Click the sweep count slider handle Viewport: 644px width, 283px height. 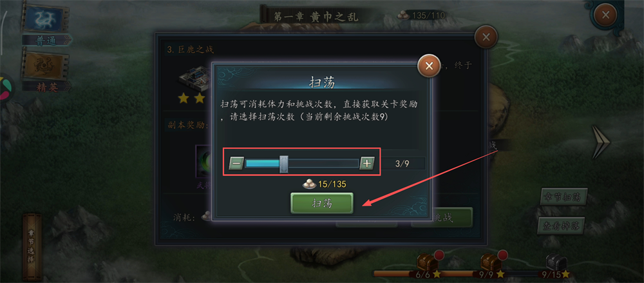[x=283, y=164]
